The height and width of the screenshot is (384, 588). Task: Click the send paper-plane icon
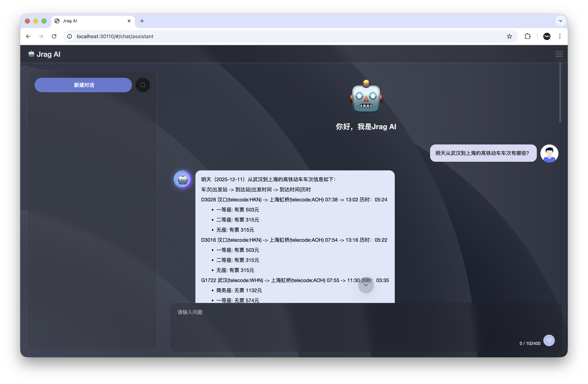549,340
